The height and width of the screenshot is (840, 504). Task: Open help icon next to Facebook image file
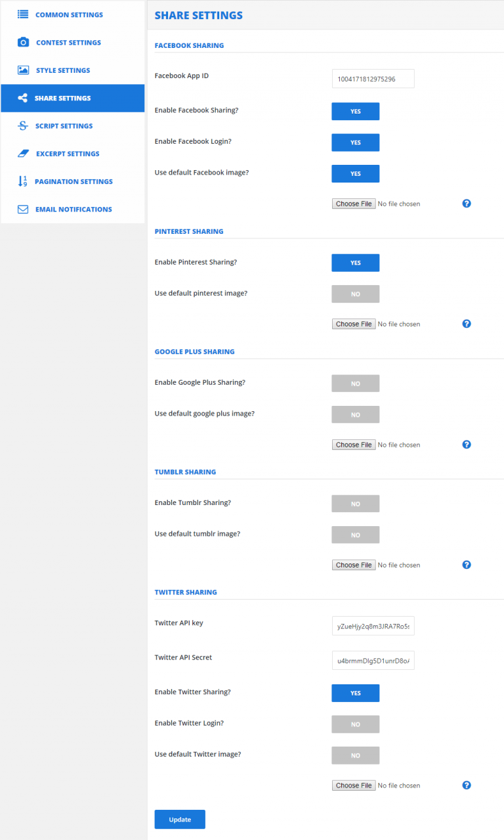[x=467, y=204]
